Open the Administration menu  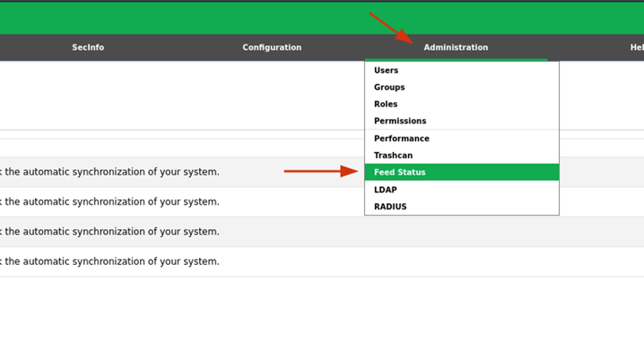(x=456, y=48)
